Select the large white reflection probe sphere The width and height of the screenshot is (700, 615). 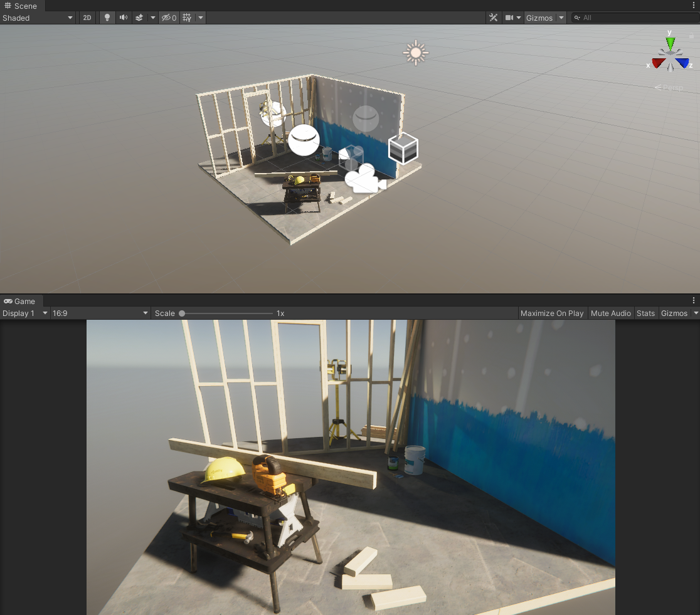tap(304, 140)
